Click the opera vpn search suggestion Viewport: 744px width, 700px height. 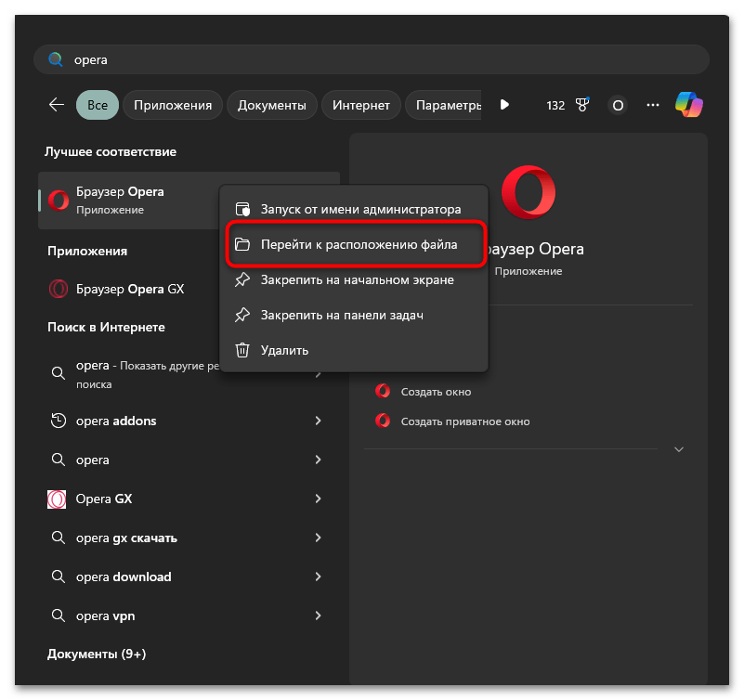(105, 616)
